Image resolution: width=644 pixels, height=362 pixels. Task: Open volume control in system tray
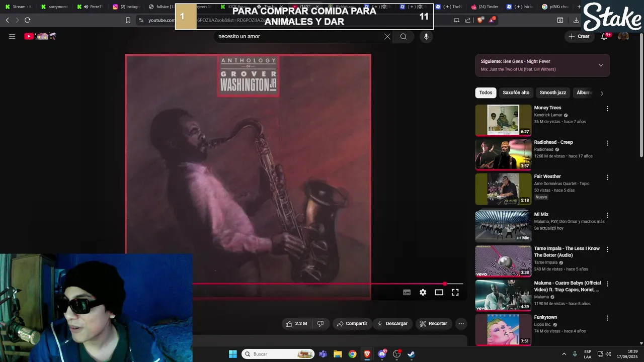click(x=609, y=354)
